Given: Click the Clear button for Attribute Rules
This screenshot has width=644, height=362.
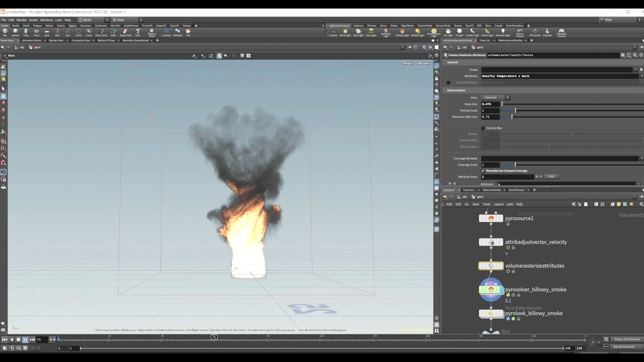Looking at the screenshot, I should pyautogui.click(x=551, y=176).
